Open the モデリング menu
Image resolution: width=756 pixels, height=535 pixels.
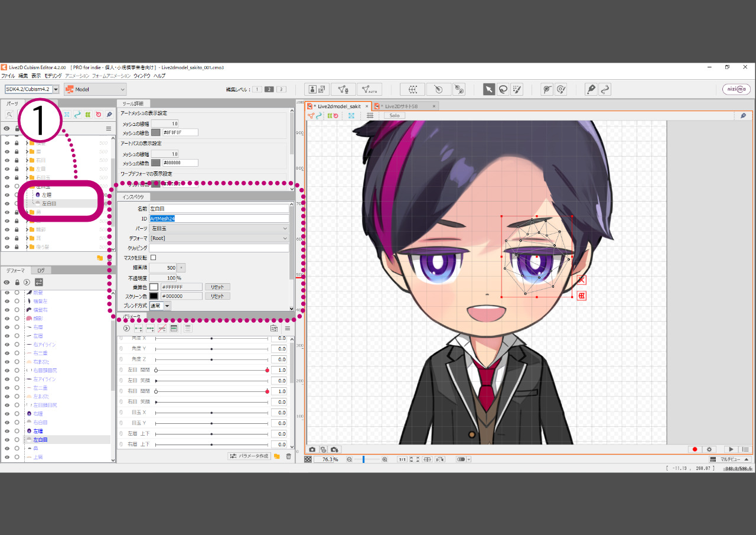coord(53,76)
